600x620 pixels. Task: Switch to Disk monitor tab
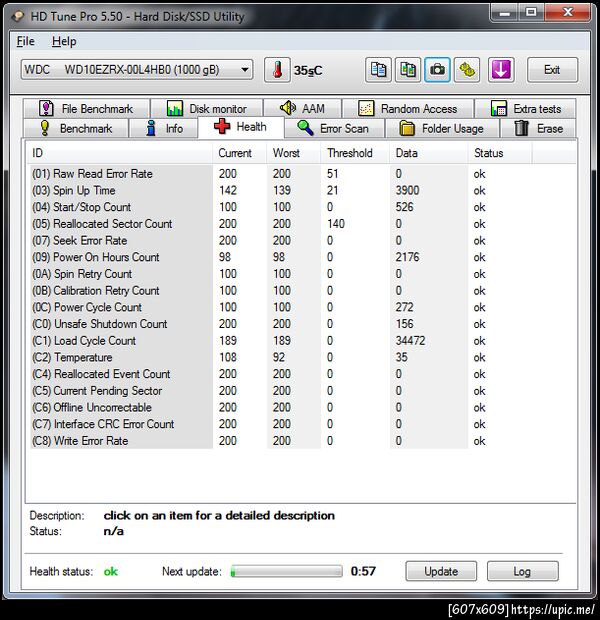206,108
